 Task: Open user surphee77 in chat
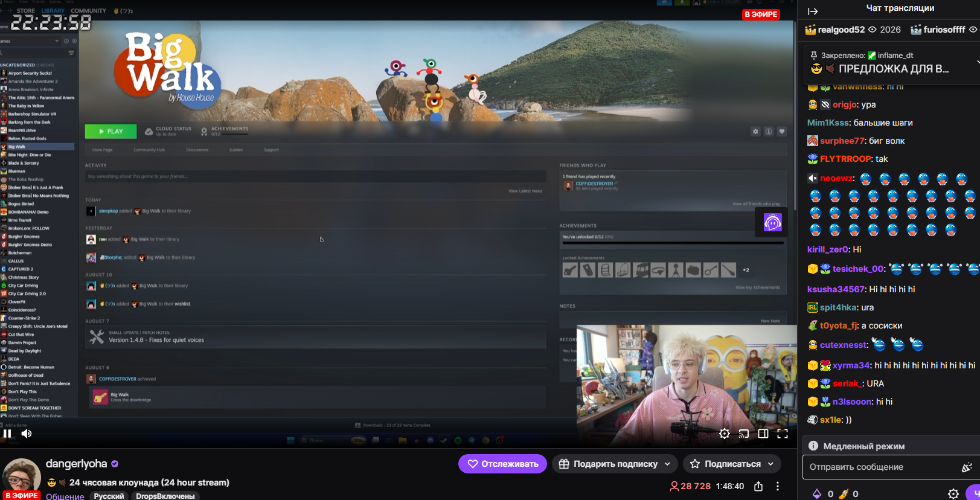tap(842, 141)
